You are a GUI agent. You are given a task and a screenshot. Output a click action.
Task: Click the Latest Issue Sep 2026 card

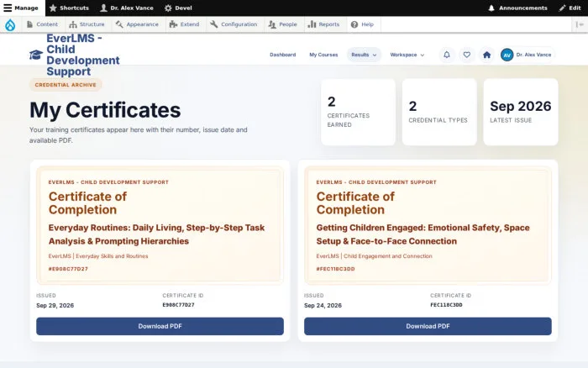(x=521, y=112)
